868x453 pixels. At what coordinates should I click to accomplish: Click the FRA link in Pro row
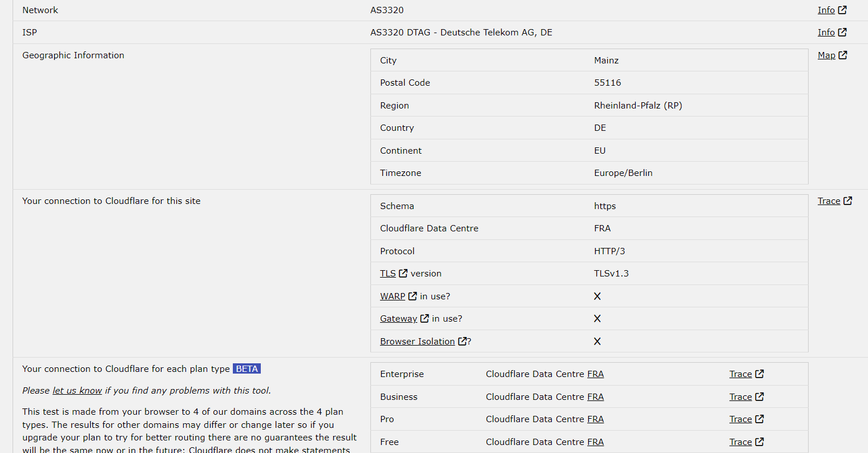click(x=595, y=419)
